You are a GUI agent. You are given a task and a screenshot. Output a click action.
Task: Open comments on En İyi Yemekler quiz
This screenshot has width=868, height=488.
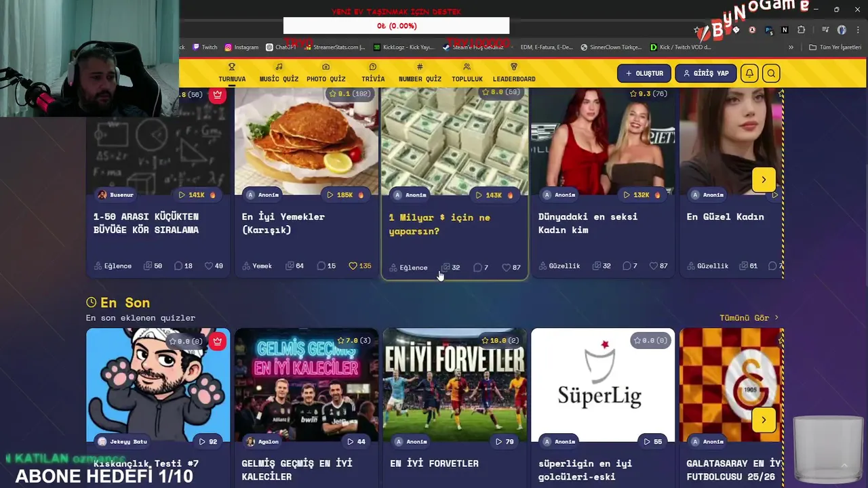coord(326,266)
